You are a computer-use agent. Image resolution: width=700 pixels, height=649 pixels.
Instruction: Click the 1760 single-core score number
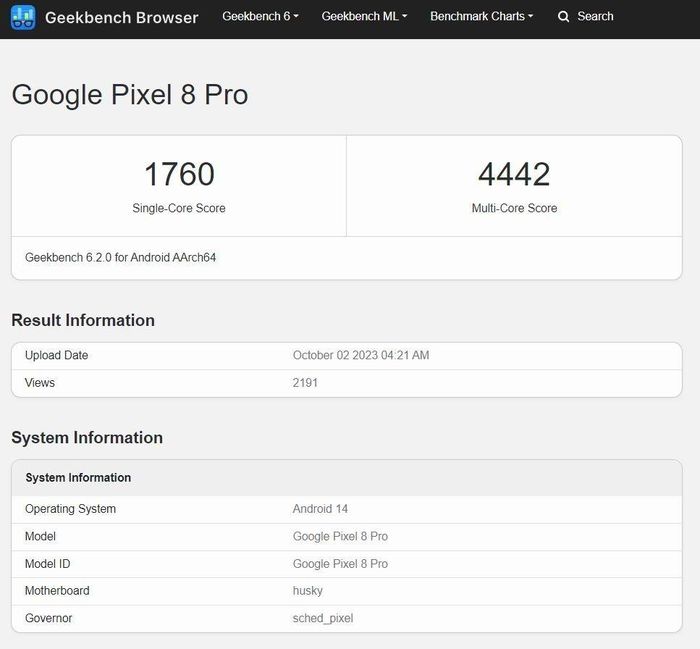pyautogui.click(x=179, y=174)
